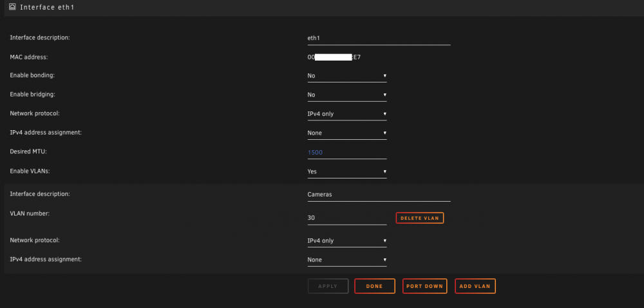Click the 'VLAN number:' label
The height and width of the screenshot is (308, 644).
click(30, 213)
